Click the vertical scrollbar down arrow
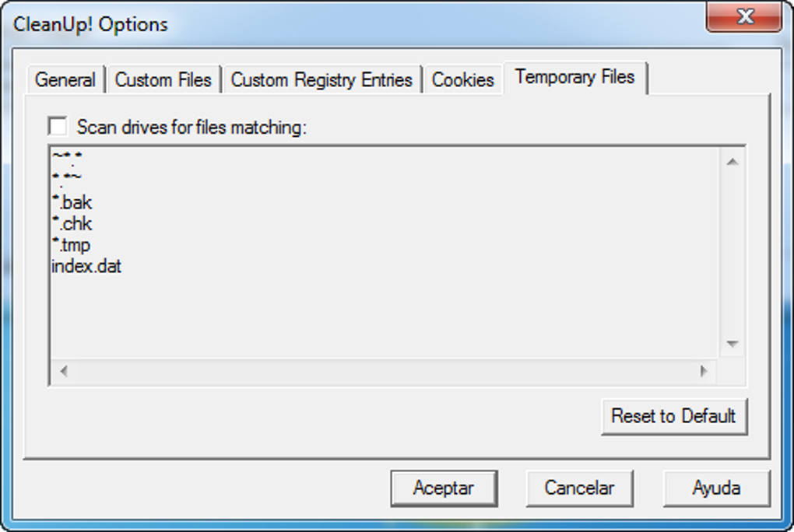Image resolution: width=794 pixels, height=532 pixels. (732, 344)
